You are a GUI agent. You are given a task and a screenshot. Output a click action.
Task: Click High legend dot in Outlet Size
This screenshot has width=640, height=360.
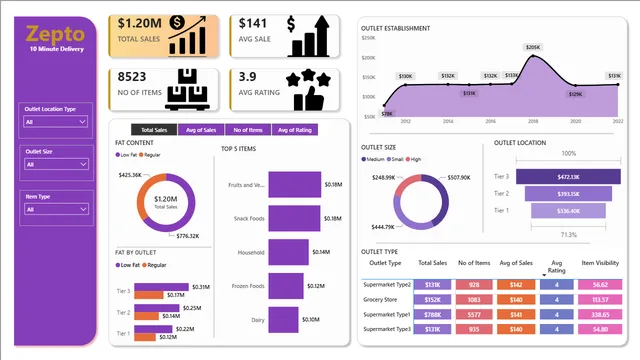pyautogui.click(x=408, y=159)
